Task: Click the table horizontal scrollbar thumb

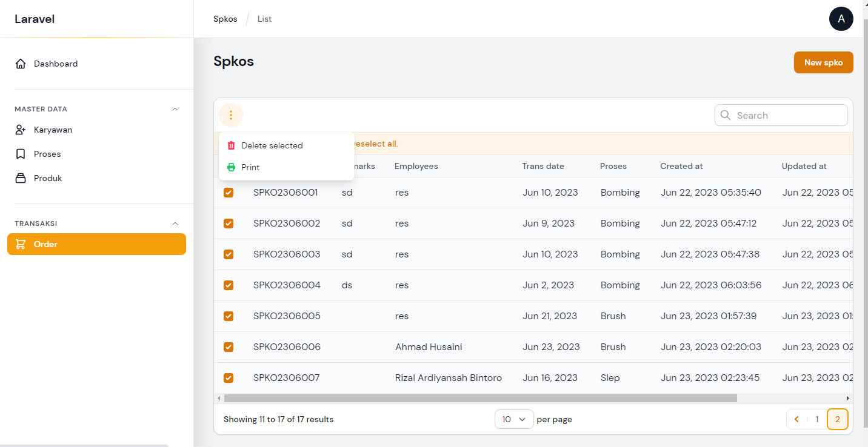Action: pyautogui.click(x=480, y=399)
